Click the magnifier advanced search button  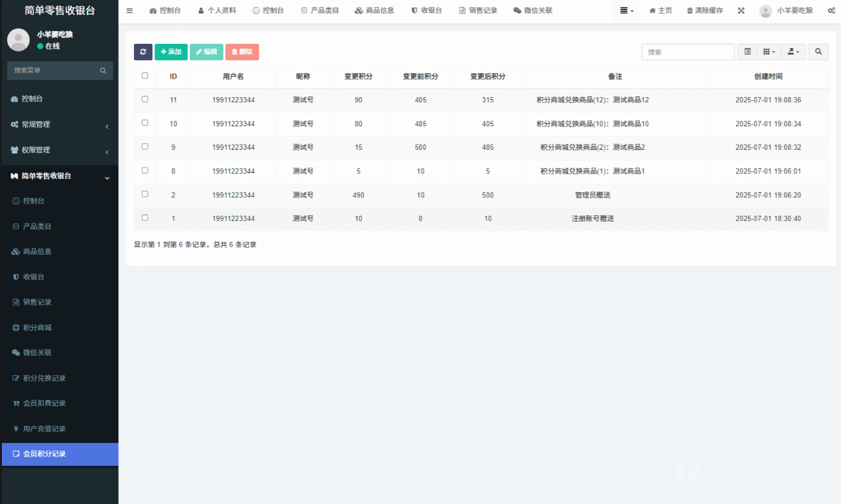(x=818, y=52)
